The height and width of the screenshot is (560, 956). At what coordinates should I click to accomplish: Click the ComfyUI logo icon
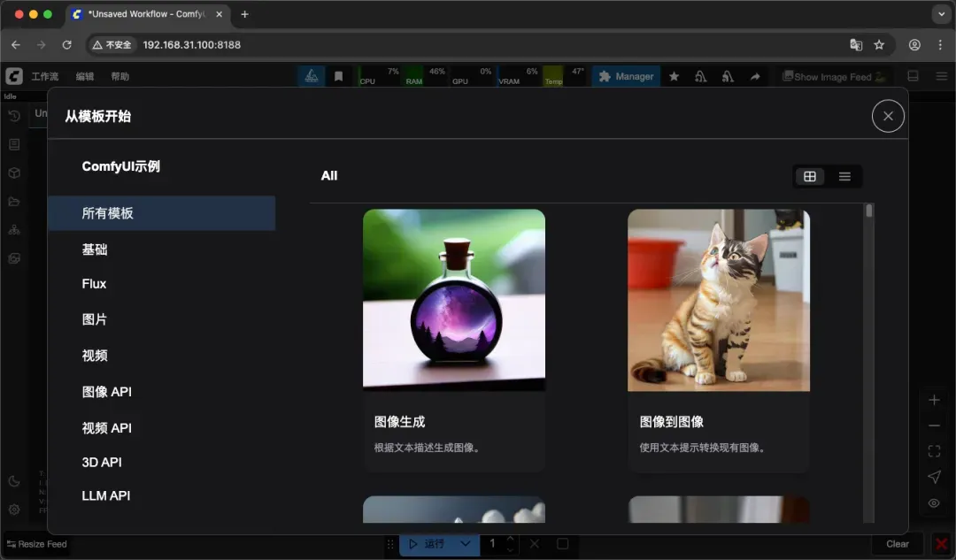14,76
